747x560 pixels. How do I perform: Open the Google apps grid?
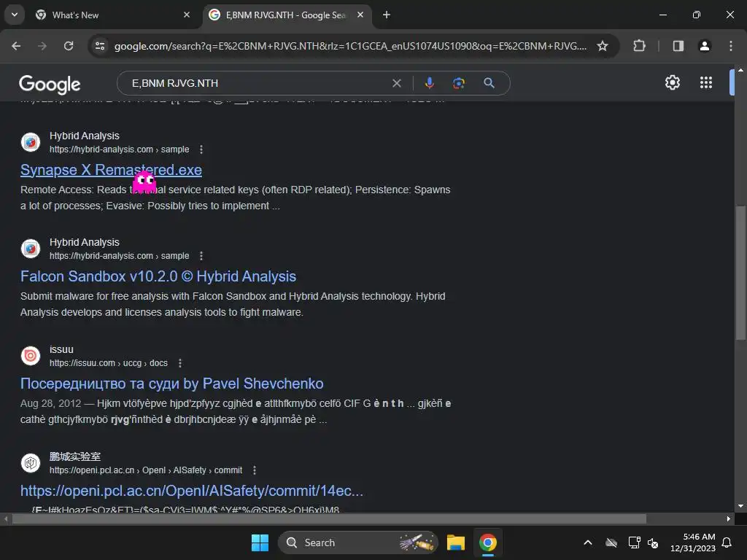[706, 82]
